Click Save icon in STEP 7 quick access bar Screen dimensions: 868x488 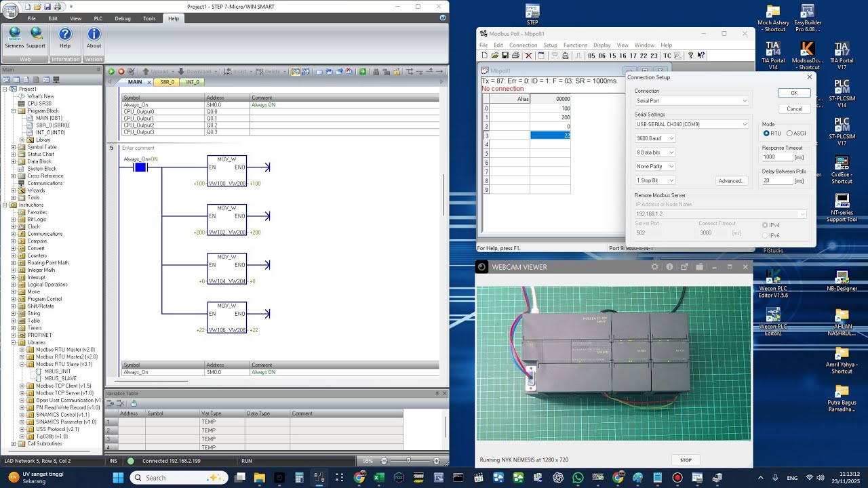click(x=49, y=6)
